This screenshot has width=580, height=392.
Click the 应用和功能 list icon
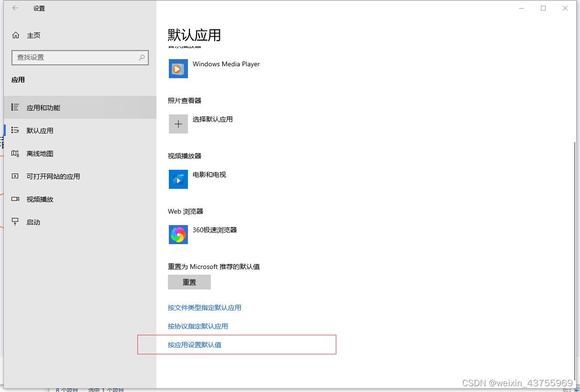(x=15, y=107)
